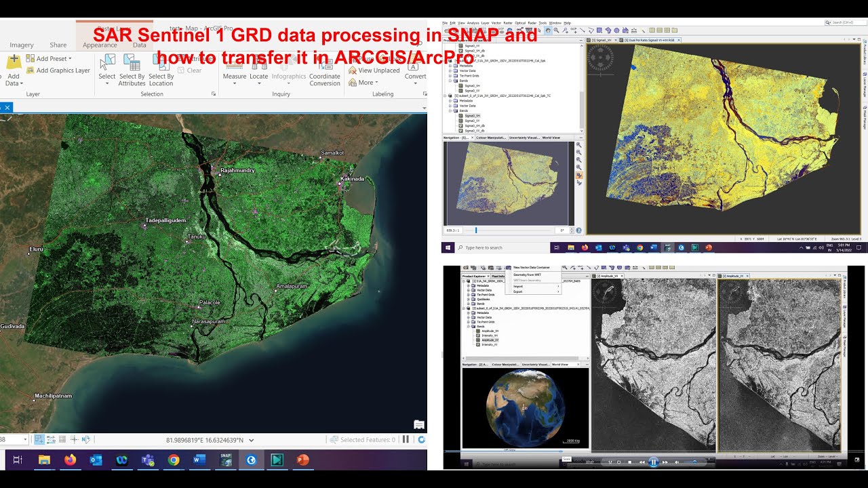The height and width of the screenshot is (488, 868).
Task: Select Amplitude_VV band in bottom SNAP tree
Action: pyautogui.click(x=490, y=340)
